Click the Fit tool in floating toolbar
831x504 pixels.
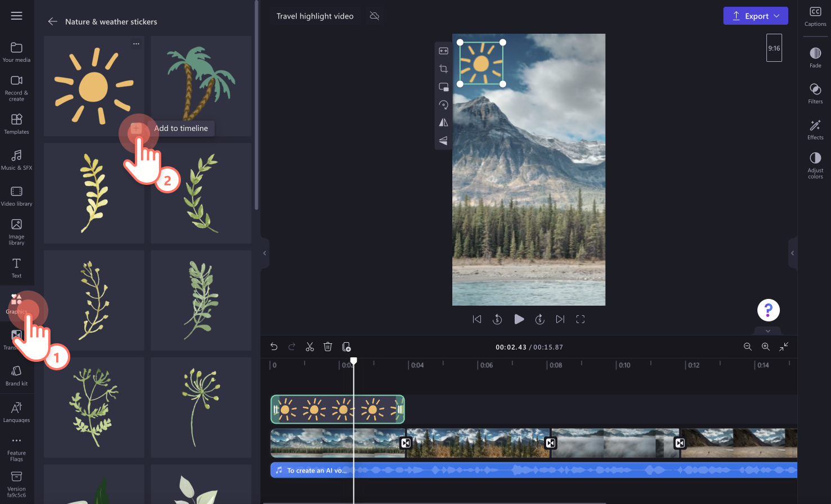pyautogui.click(x=443, y=51)
